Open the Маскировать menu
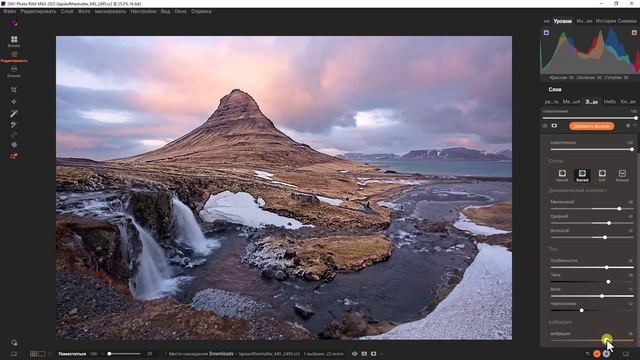Viewport: 640px width, 360px height. coord(110,11)
